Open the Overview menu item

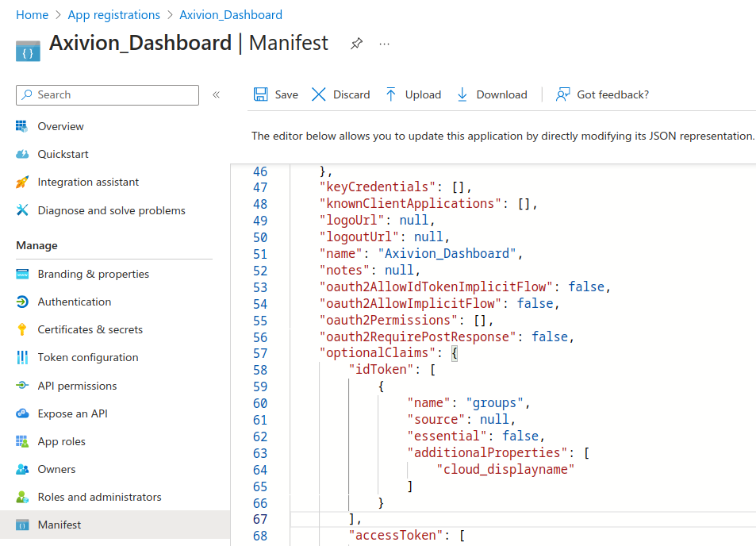pyautogui.click(x=61, y=126)
